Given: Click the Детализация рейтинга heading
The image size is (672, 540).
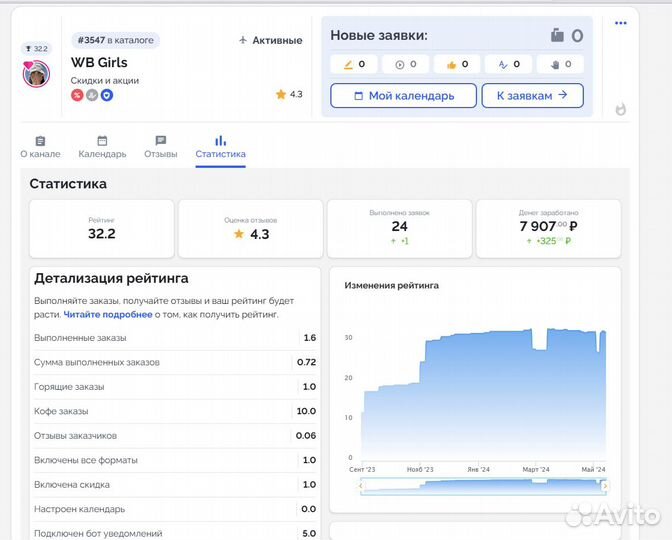Looking at the screenshot, I should (111, 278).
